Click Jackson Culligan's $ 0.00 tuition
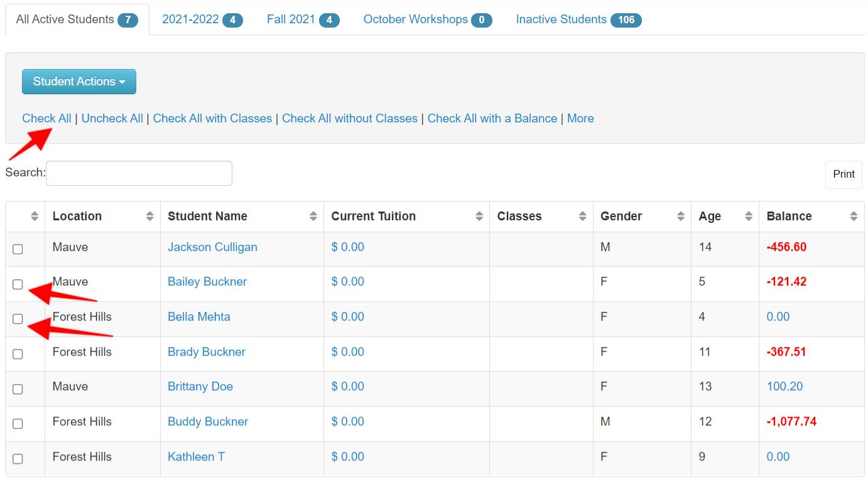The height and width of the screenshot is (480, 868). tap(348, 247)
